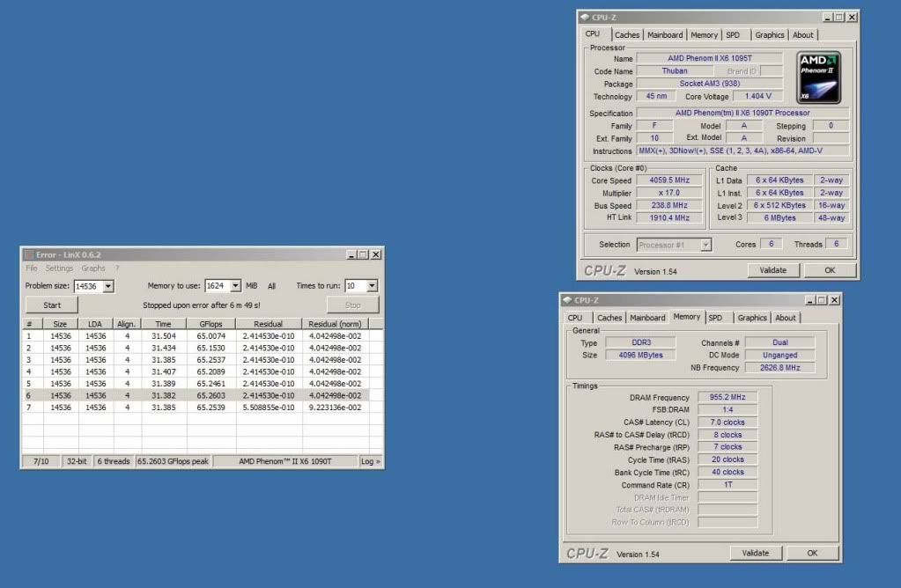
Task: Open the Settings menu in LinX
Action: pos(59,268)
